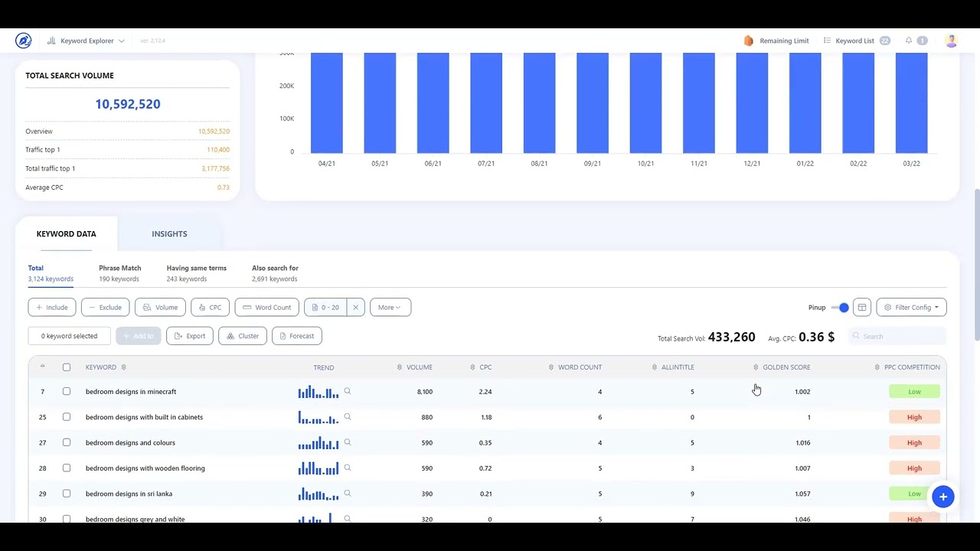980x551 pixels.
Task: Click the Remaining Limit icon
Action: (x=749, y=41)
